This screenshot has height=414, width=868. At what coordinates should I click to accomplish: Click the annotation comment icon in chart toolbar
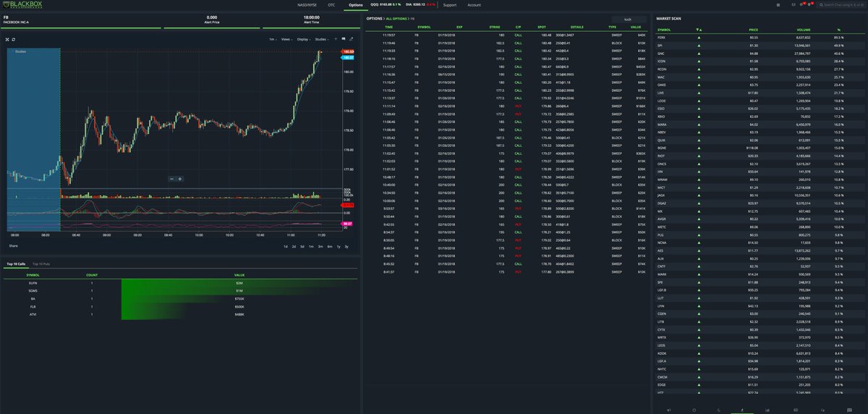pos(344,39)
